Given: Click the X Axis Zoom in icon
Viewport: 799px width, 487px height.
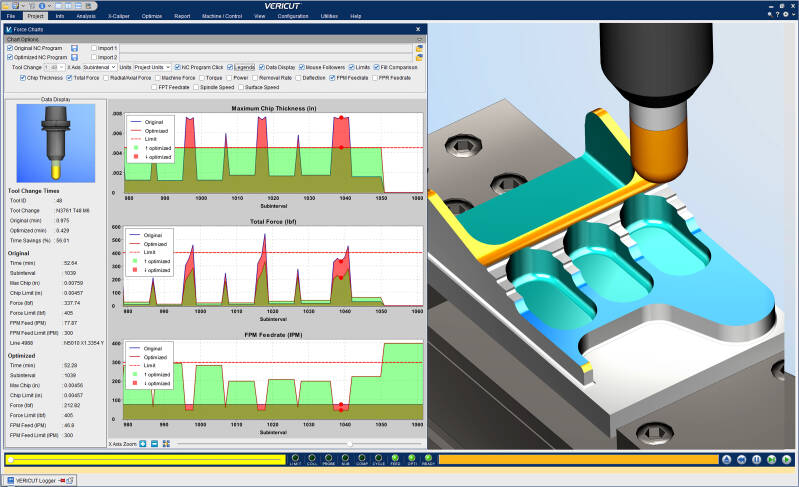Looking at the screenshot, I should (x=143, y=443).
